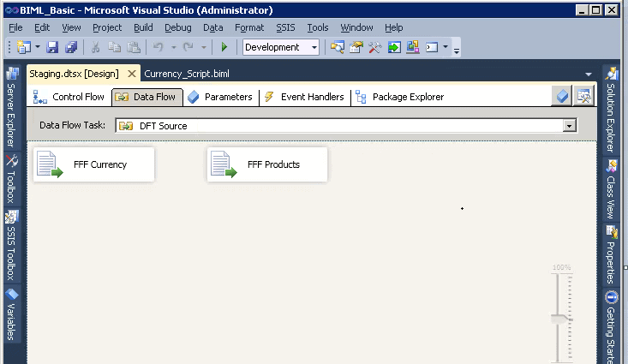
Task: Click the SSIS Toolbox designer button icon
Action: tap(583, 96)
